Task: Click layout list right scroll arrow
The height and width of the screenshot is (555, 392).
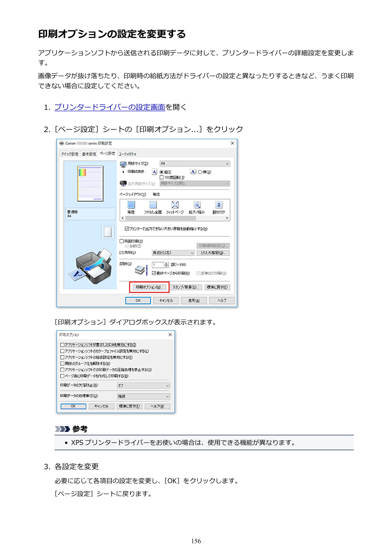Action: coord(227,218)
